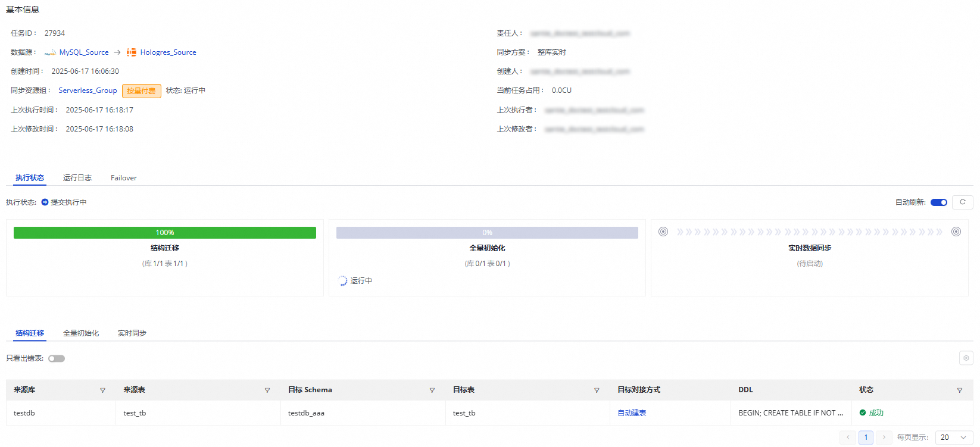This screenshot has height=447, width=980.
Task: Click the realtime sync end node icon
Action: click(x=956, y=232)
